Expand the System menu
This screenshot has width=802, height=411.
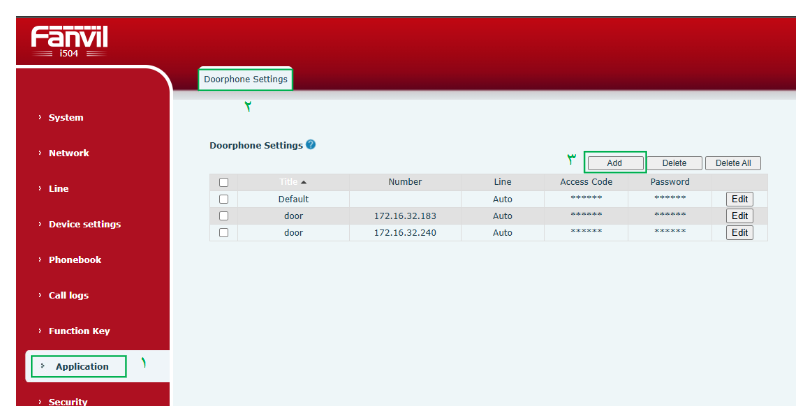click(66, 118)
